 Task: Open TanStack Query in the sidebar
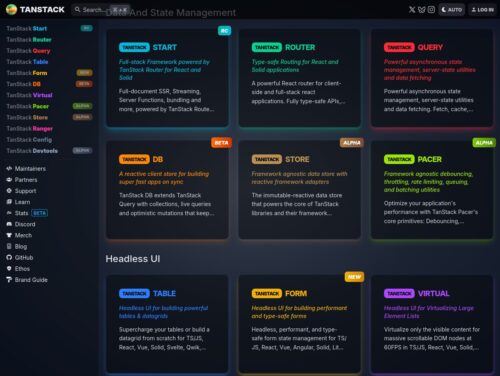[49, 51]
